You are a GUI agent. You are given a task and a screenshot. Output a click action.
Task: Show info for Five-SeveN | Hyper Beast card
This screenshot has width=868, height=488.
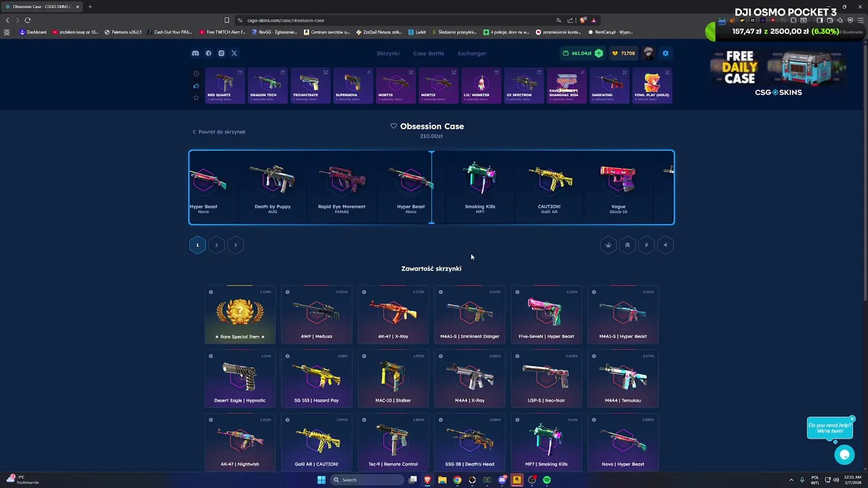(x=517, y=292)
